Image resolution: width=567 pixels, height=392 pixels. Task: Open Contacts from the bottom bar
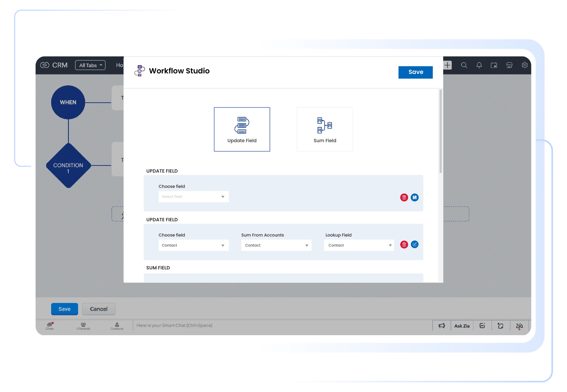coord(117,326)
